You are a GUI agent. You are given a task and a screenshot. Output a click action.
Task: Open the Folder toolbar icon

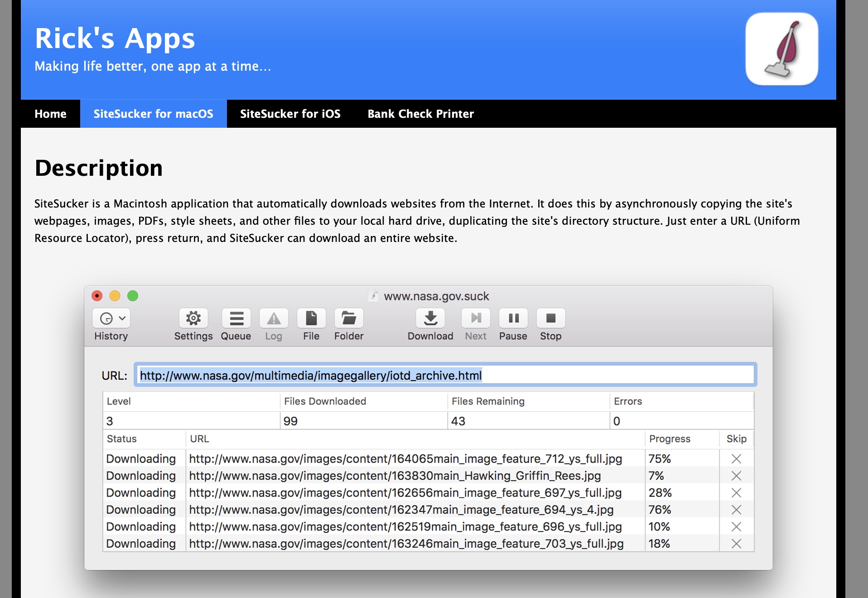coord(349,318)
